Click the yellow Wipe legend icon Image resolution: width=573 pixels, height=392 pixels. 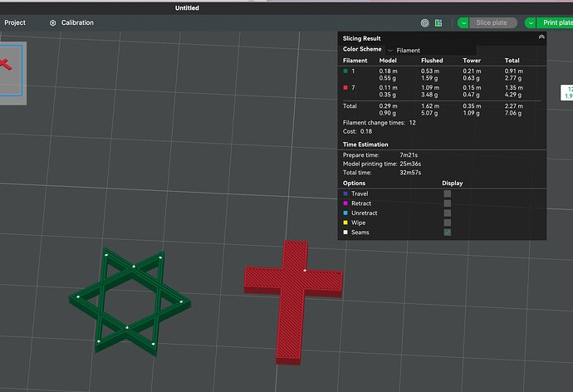(x=345, y=223)
